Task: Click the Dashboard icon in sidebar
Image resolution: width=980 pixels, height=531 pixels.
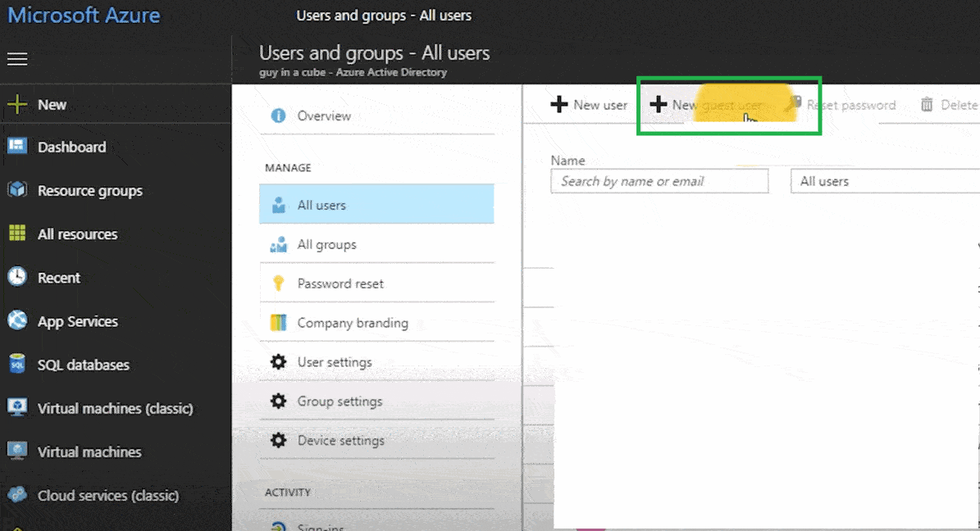Action: tap(17, 147)
